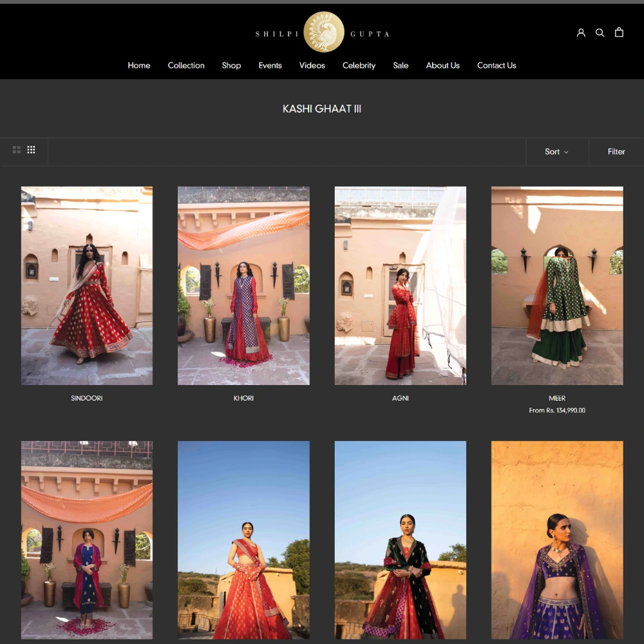Open the Videos page
This screenshot has height=644, width=644.
coord(312,65)
